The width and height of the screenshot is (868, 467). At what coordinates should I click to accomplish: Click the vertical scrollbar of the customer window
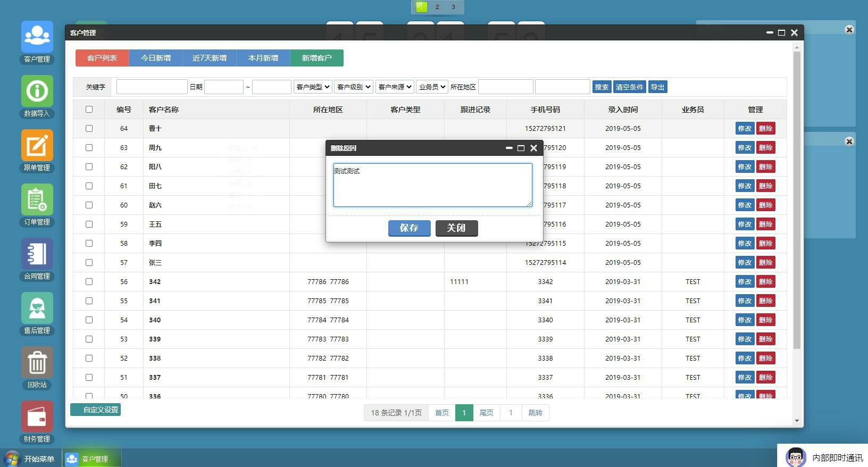pos(797,200)
